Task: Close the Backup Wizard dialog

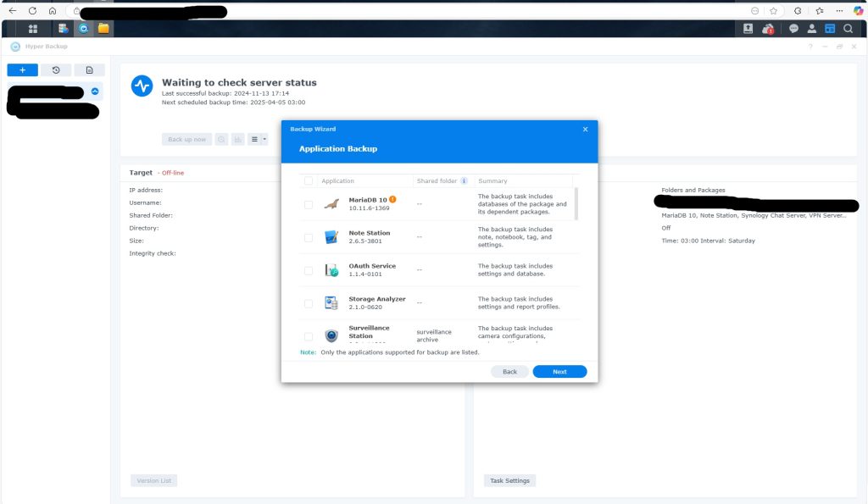Action: click(x=585, y=130)
